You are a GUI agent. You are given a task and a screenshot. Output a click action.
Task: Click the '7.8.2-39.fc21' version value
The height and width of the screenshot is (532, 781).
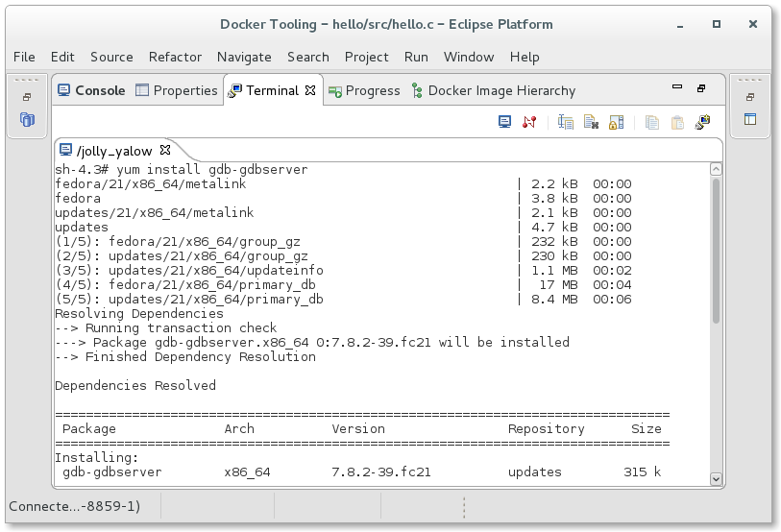click(x=381, y=472)
